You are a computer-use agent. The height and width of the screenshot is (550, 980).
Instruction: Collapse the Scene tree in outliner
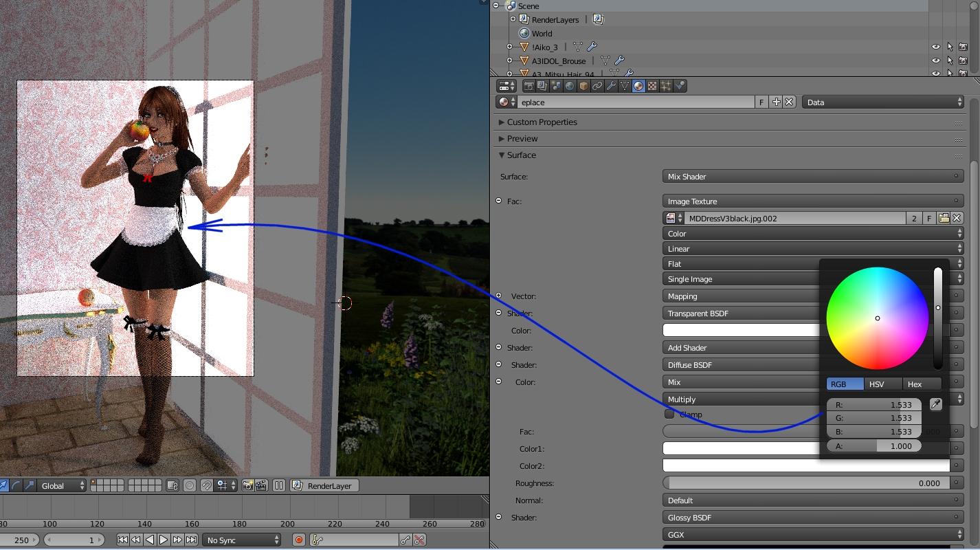tap(495, 5)
